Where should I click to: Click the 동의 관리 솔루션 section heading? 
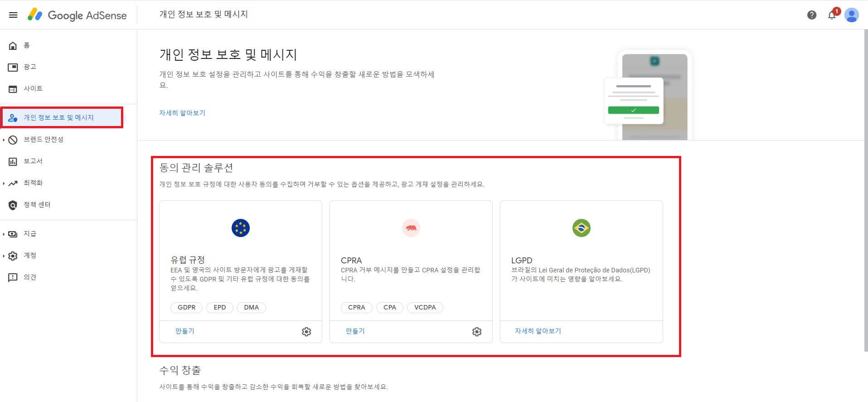tap(196, 168)
